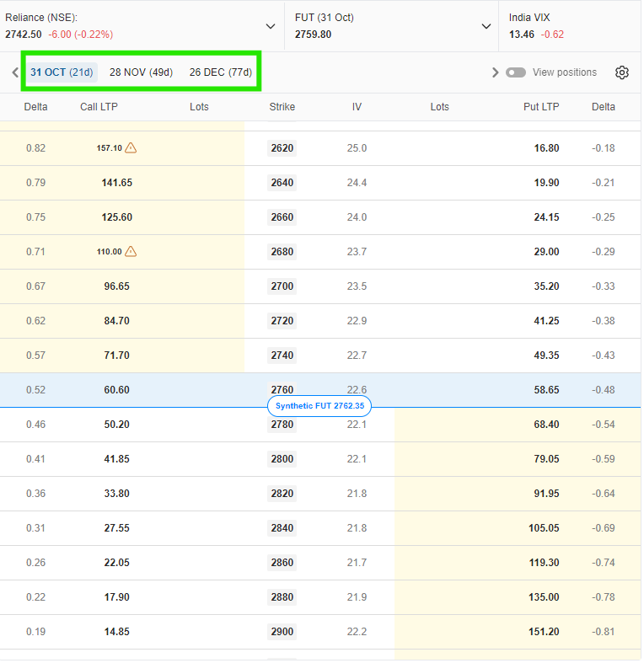Click the IV column header
This screenshot has width=644, height=663.
click(357, 107)
